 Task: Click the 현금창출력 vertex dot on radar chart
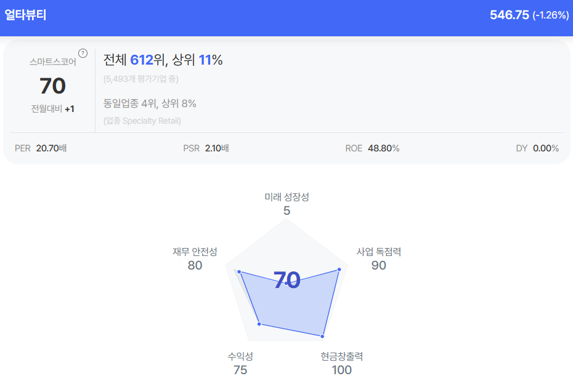point(322,336)
